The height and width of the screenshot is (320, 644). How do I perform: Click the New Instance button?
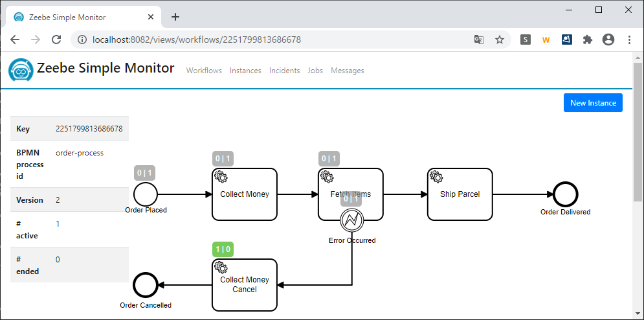[x=593, y=103]
